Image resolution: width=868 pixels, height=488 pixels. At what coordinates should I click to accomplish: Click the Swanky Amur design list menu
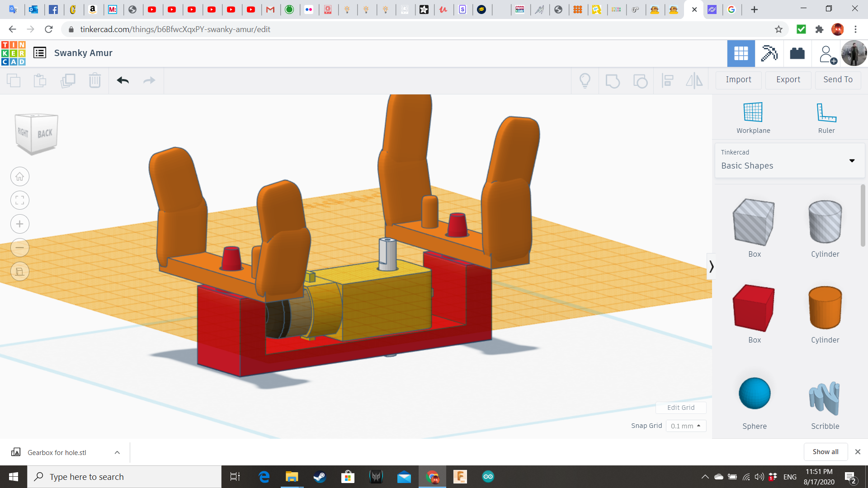point(40,52)
